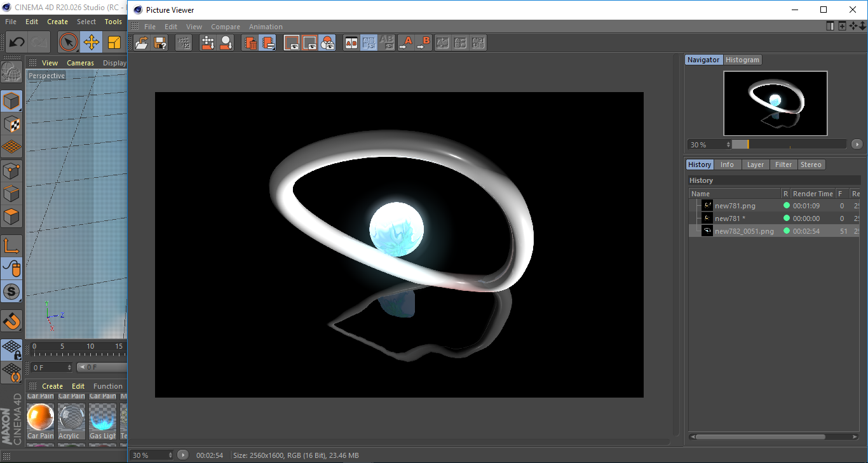Open the Animation menu
The width and height of the screenshot is (868, 463).
click(x=266, y=27)
